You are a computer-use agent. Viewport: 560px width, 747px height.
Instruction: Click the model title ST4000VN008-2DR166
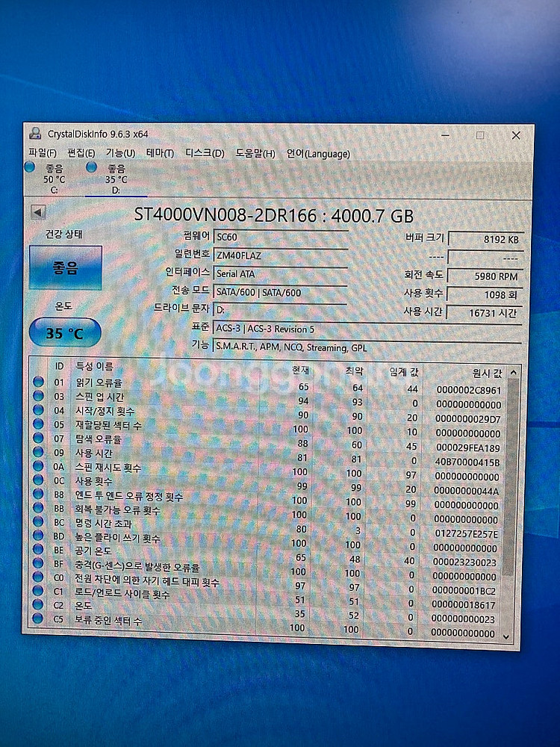coord(225,215)
